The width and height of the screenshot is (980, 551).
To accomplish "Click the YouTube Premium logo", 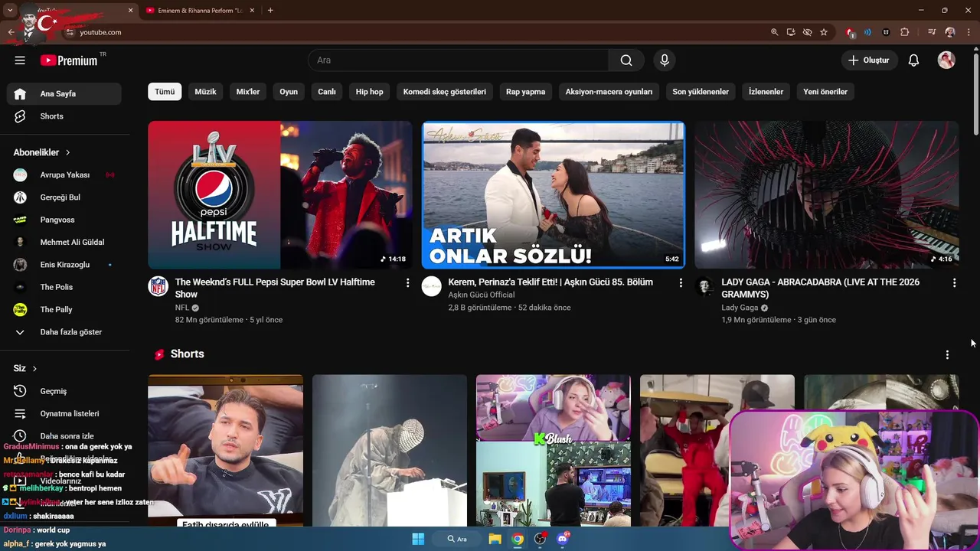I will coord(69,60).
